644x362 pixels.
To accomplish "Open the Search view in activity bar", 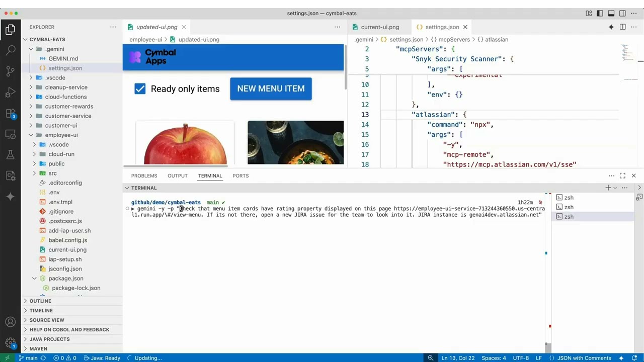I will click(x=10, y=50).
